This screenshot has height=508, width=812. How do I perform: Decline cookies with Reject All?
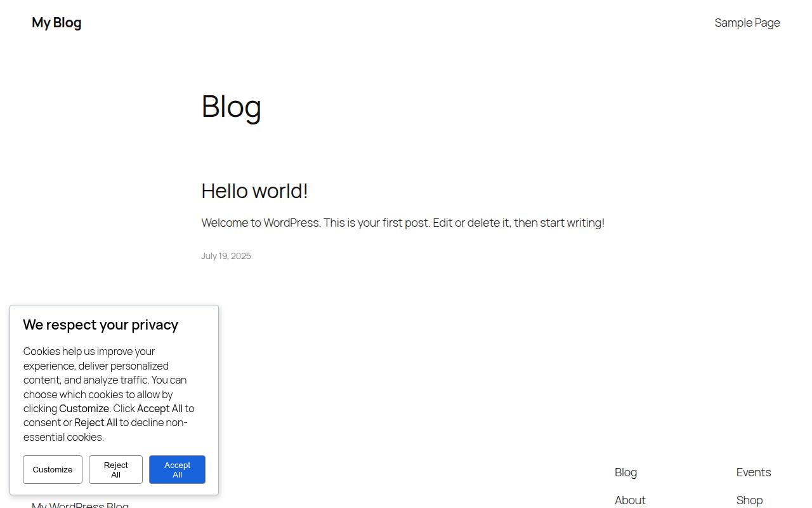click(x=115, y=470)
